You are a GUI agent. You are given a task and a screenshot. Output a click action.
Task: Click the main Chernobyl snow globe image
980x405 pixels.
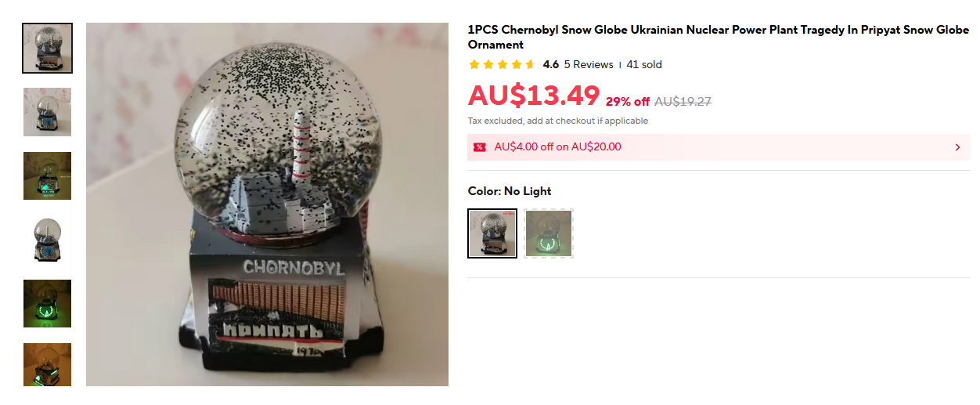[267, 204]
